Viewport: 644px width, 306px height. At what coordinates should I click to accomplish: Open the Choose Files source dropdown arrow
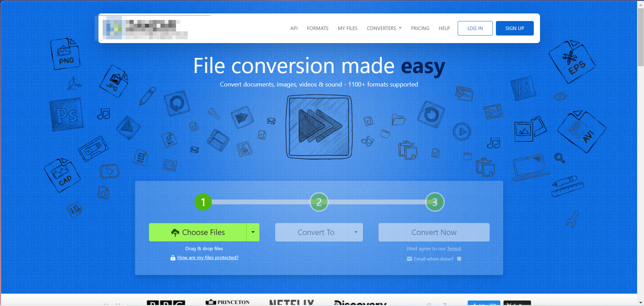coord(253,232)
